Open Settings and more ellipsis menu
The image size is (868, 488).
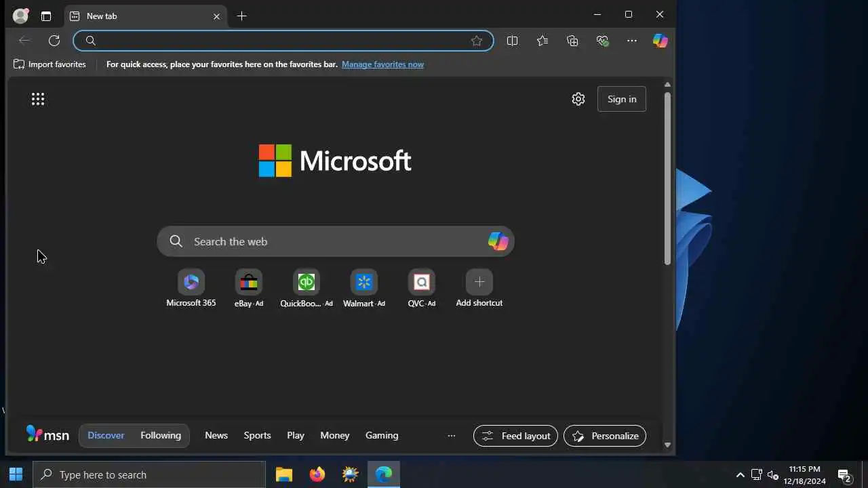(632, 41)
